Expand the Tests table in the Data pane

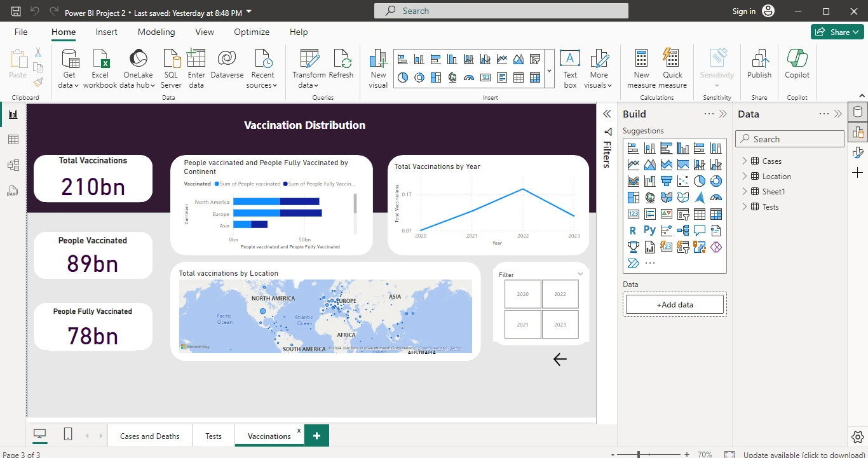[x=745, y=207]
